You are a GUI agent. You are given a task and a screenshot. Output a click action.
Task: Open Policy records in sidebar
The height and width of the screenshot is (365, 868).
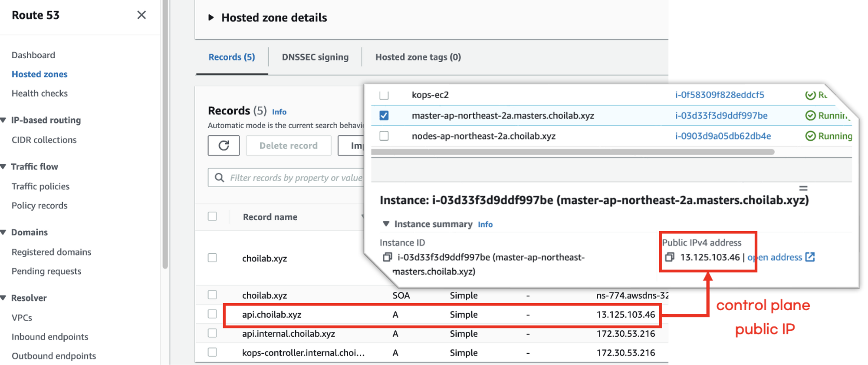[x=39, y=206]
